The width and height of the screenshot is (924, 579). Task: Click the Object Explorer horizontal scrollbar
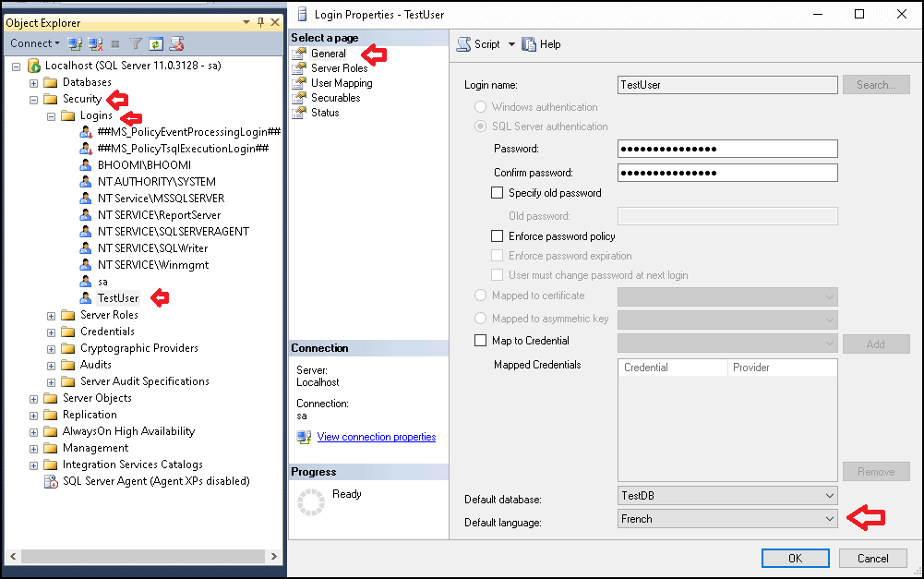[142, 556]
